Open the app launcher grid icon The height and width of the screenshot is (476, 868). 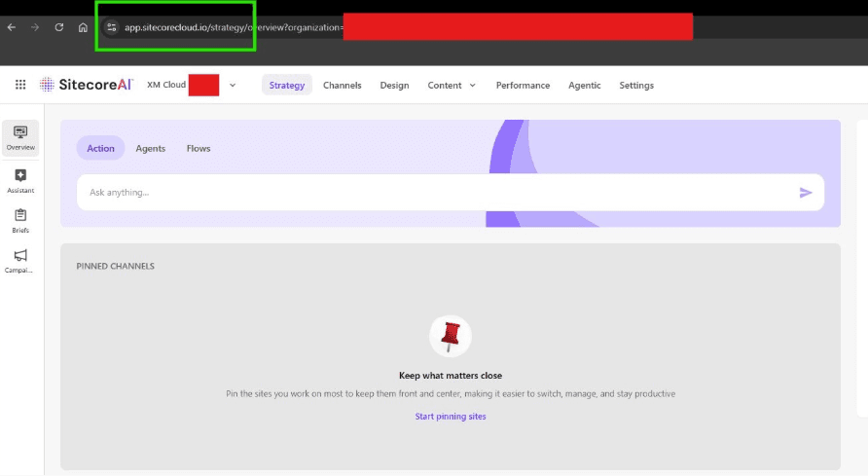20,85
